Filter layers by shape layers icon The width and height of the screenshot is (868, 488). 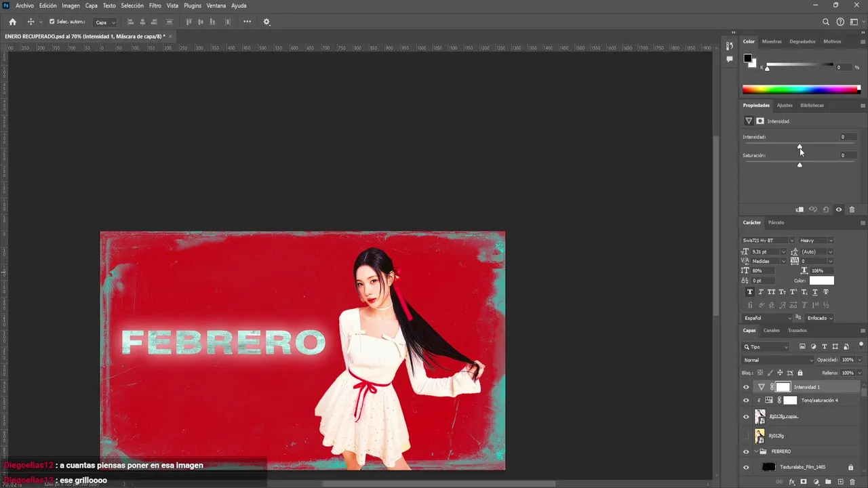(835, 346)
